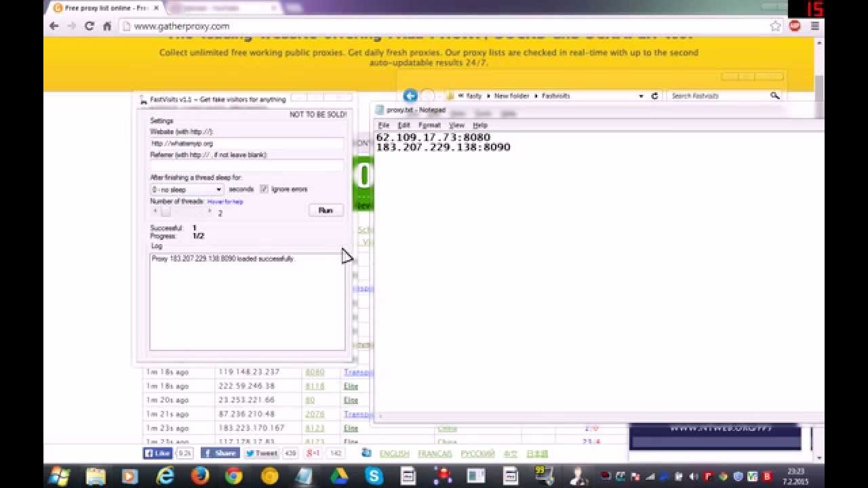868x488 pixels.
Task: Open Firefox from the taskbar
Action: (x=199, y=476)
